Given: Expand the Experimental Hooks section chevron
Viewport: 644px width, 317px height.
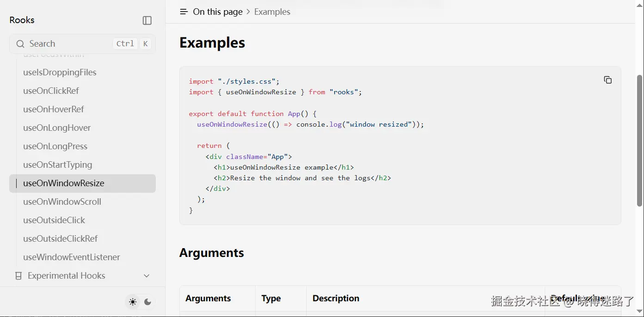Looking at the screenshot, I should click(147, 276).
